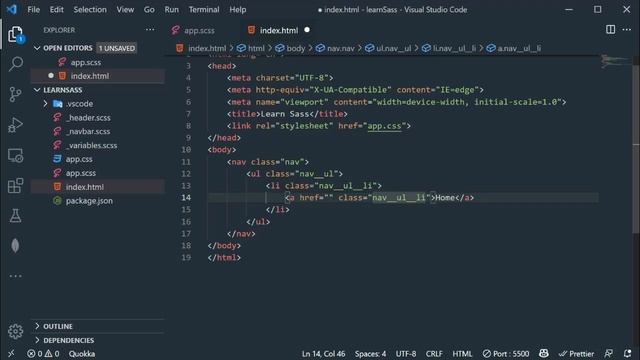Screen dimensions: 640x360
Task: Select the index.html editor tab
Action: [x=279, y=30]
